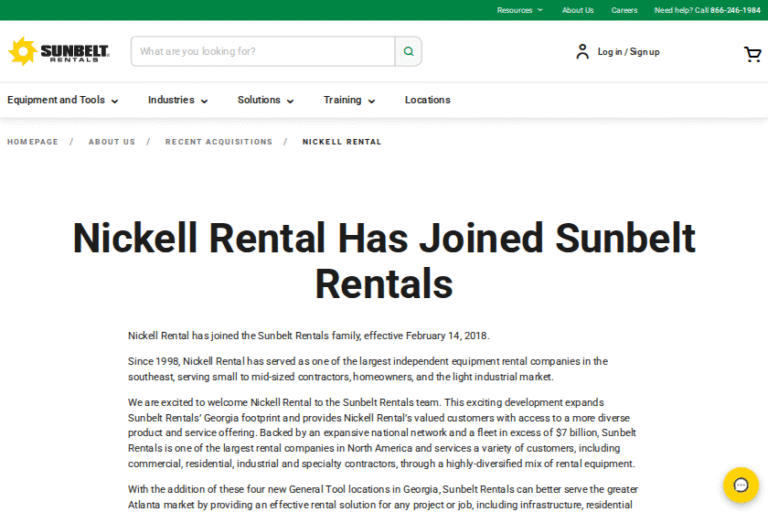Expand the Solutions menu

click(265, 100)
